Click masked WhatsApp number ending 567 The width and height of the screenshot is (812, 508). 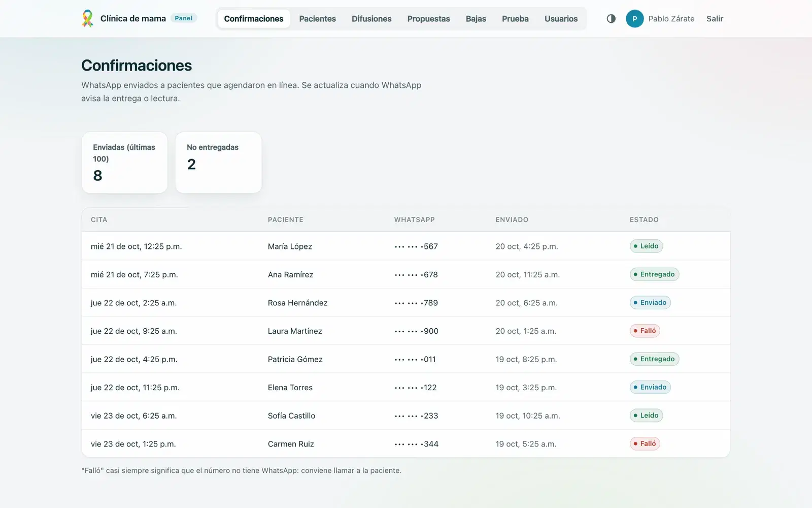coord(416,246)
